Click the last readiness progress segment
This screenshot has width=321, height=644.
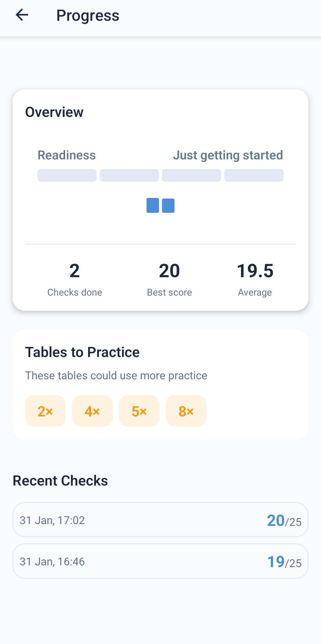coord(254,175)
